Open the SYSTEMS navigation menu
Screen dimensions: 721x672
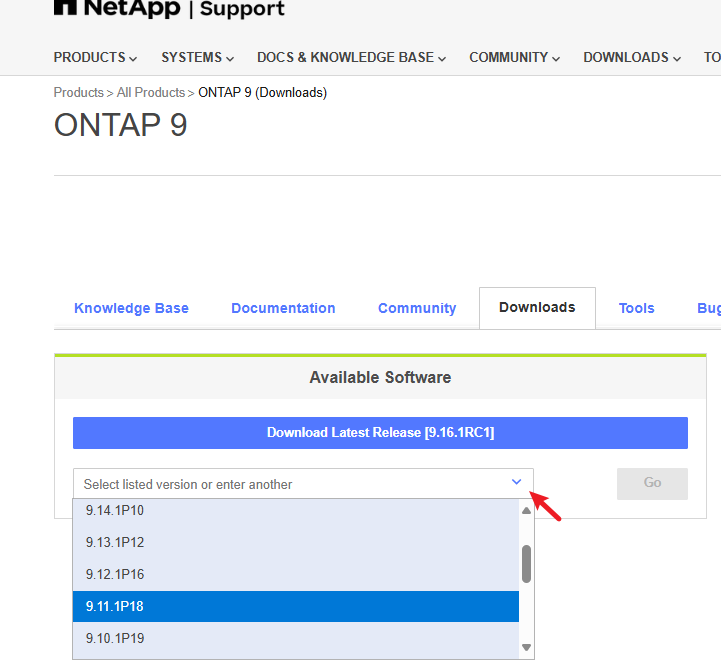click(x=197, y=57)
